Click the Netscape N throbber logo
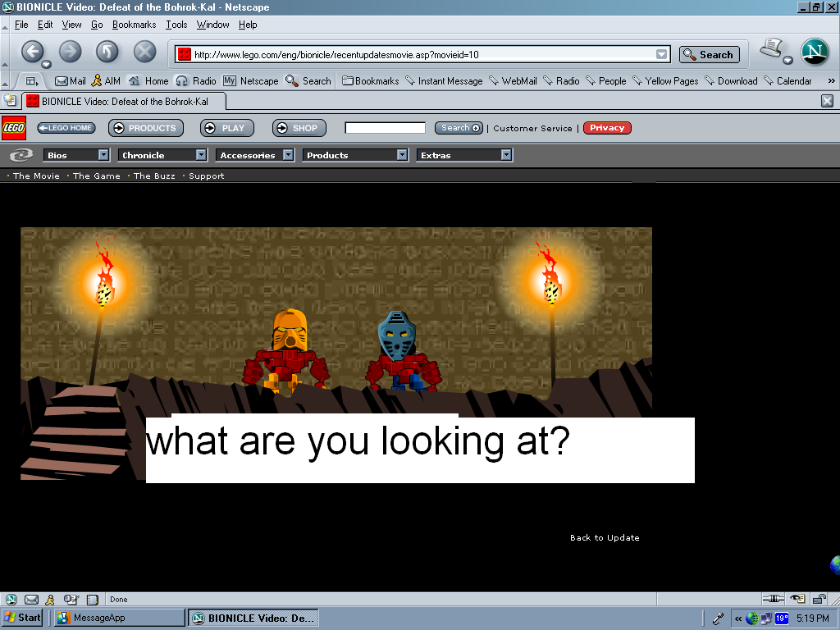This screenshot has height=630, width=840. [815, 52]
